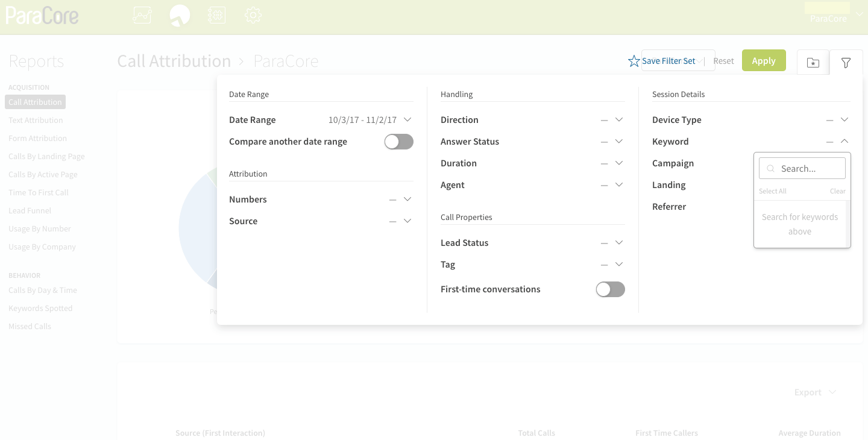Image resolution: width=868 pixels, height=440 pixels.
Task: Select Call Attribution in sidebar
Action: tap(35, 102)
